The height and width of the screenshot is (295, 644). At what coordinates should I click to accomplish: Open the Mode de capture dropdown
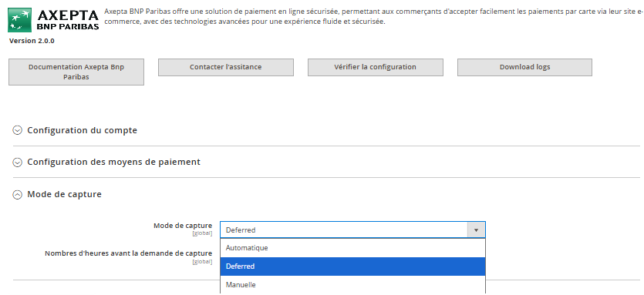[x=352, y=230]
